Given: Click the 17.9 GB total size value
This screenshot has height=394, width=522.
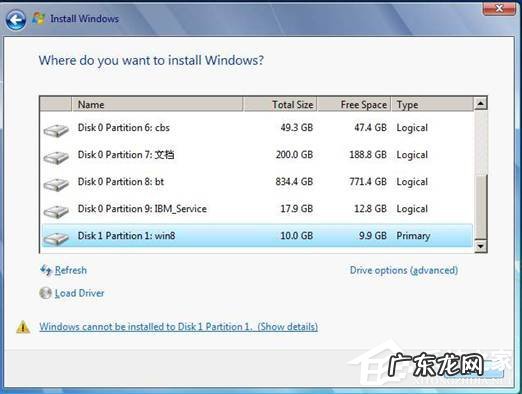Looking at the screenshot, I should click(296, 209).
